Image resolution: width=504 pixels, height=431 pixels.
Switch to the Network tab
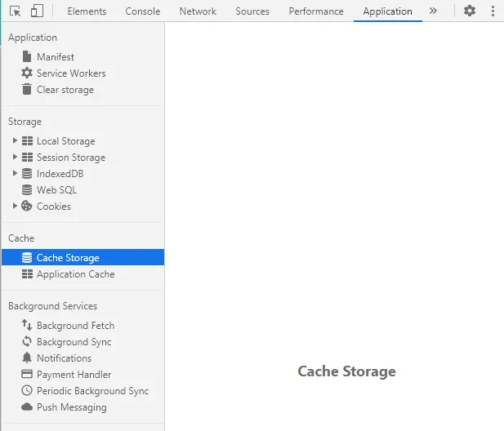(198, 11)
